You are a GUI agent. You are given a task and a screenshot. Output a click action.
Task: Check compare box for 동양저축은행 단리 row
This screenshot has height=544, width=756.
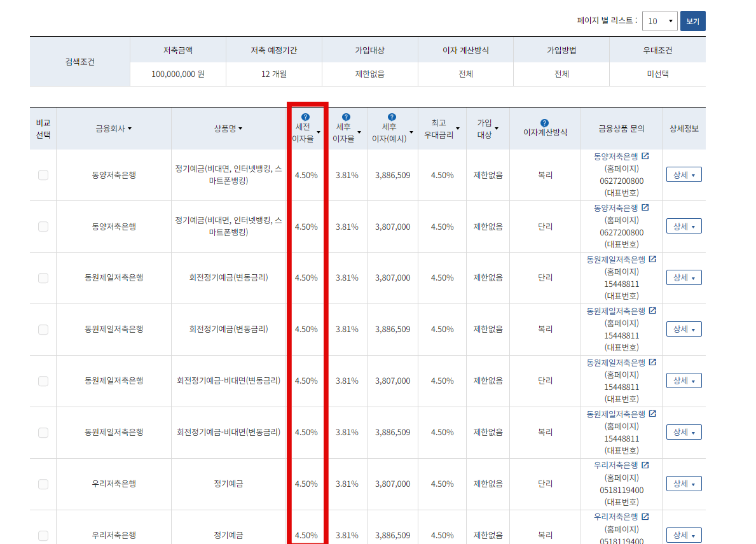(43, 227)
